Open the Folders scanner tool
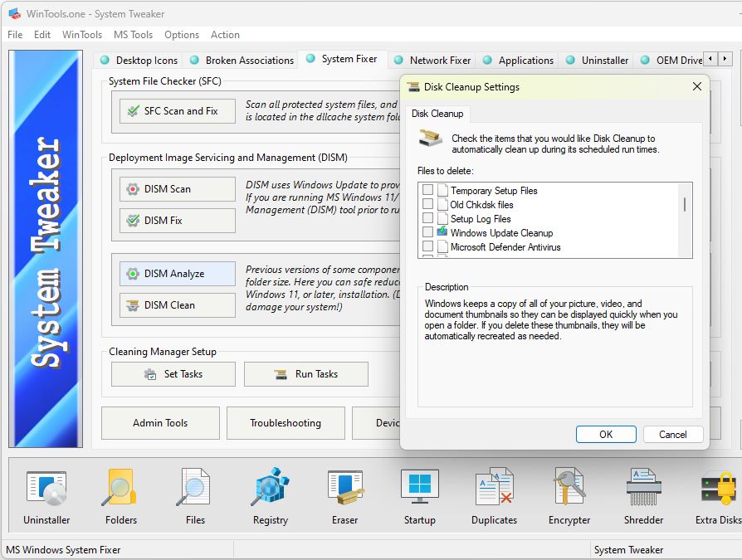742x560 pixels. coord(120,497)
